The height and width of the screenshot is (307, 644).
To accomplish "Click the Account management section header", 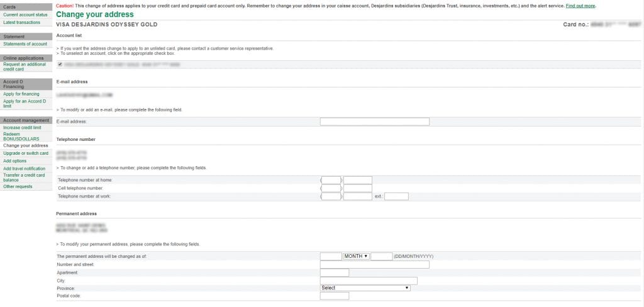I will click(x=26, y=120).
